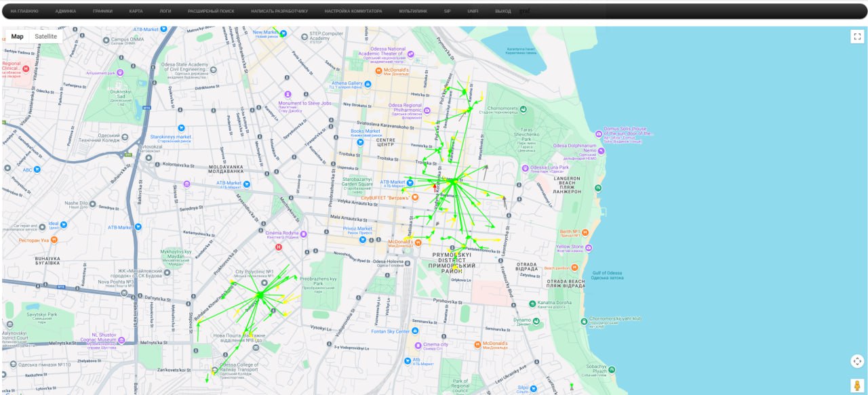868x395 pixels.
Task: Go to the АДМИНКА section
Action: point(66,12)
